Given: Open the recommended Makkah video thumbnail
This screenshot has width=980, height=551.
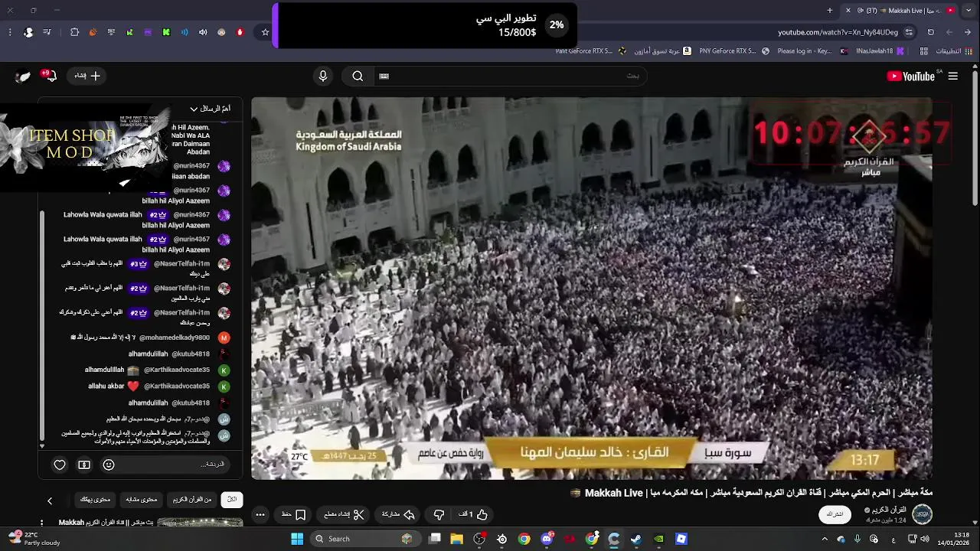Looking at the screenshot, I should click(200, 523).
